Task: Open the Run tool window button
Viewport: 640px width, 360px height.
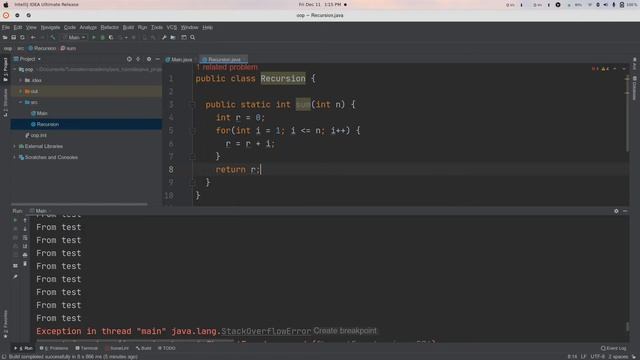Action: click(23, 348)
